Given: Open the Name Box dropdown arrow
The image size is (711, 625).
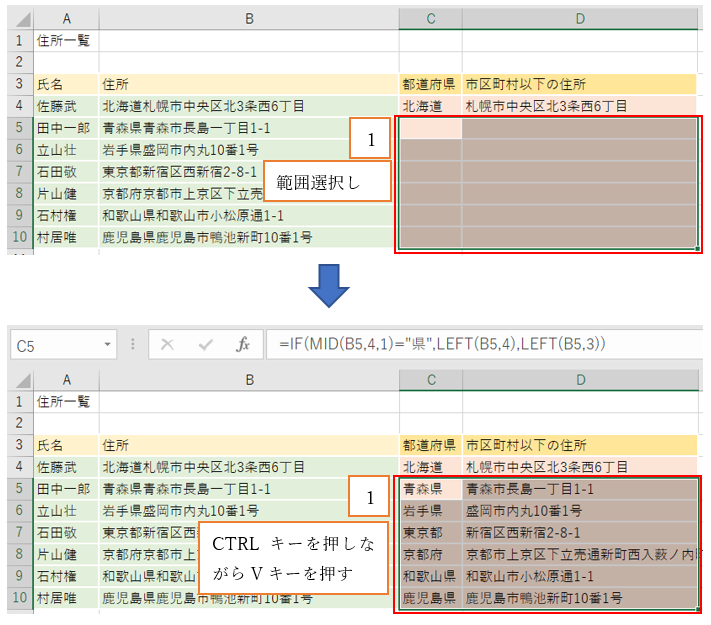Looking at the screenshot, I should pyautogui.click(x=107, y=345).
